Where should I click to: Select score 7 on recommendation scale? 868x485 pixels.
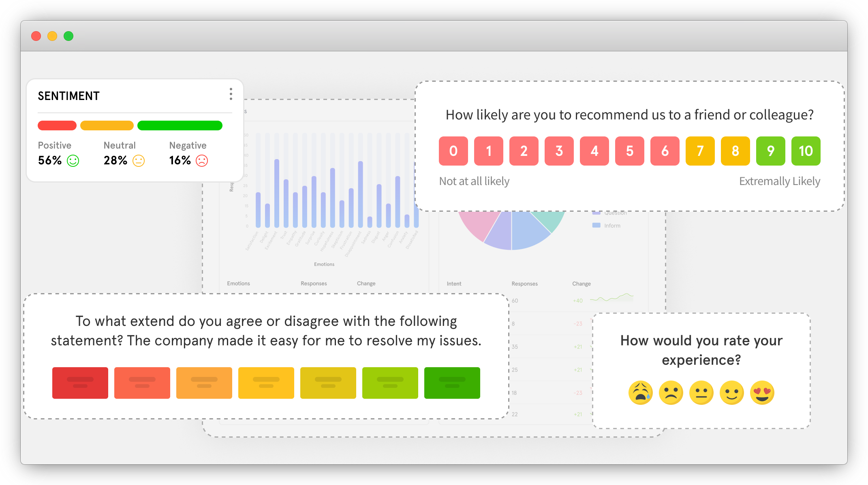700,151
